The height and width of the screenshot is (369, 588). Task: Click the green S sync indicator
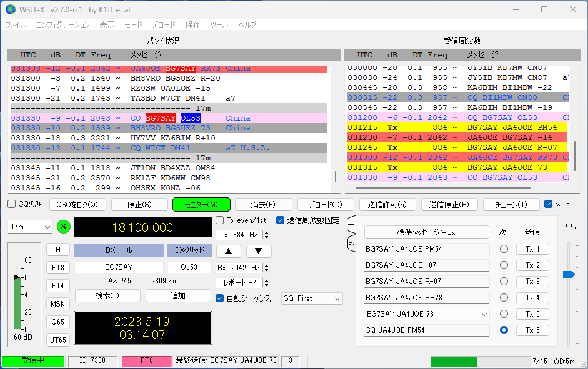pos(63,227)
